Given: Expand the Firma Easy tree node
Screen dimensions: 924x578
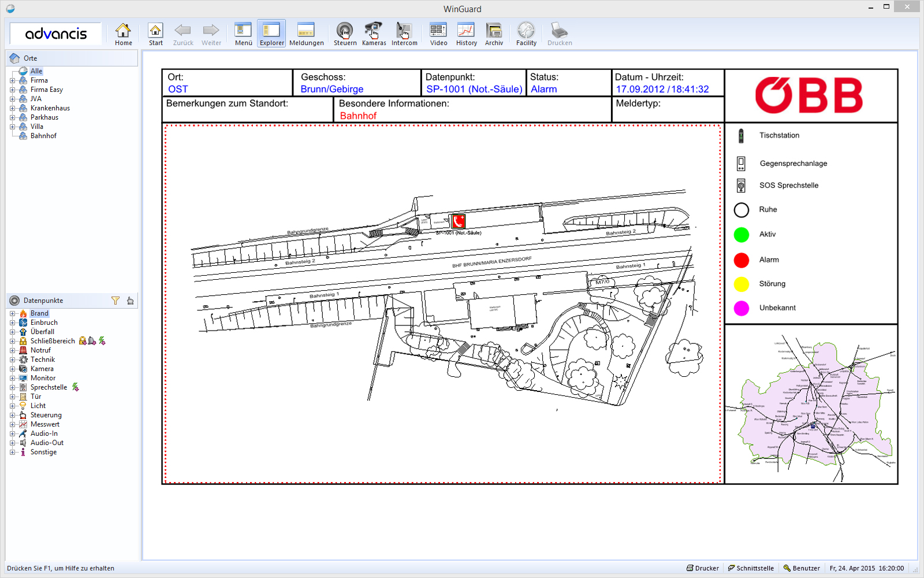Looking at the screenshot, I should [12, 90].
